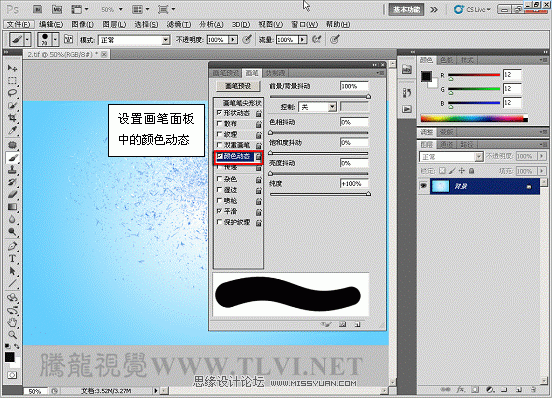Screen dimensions: 552x398
Task: Click the foreground color swatch in Color panel
Action: tap(426, 76)
